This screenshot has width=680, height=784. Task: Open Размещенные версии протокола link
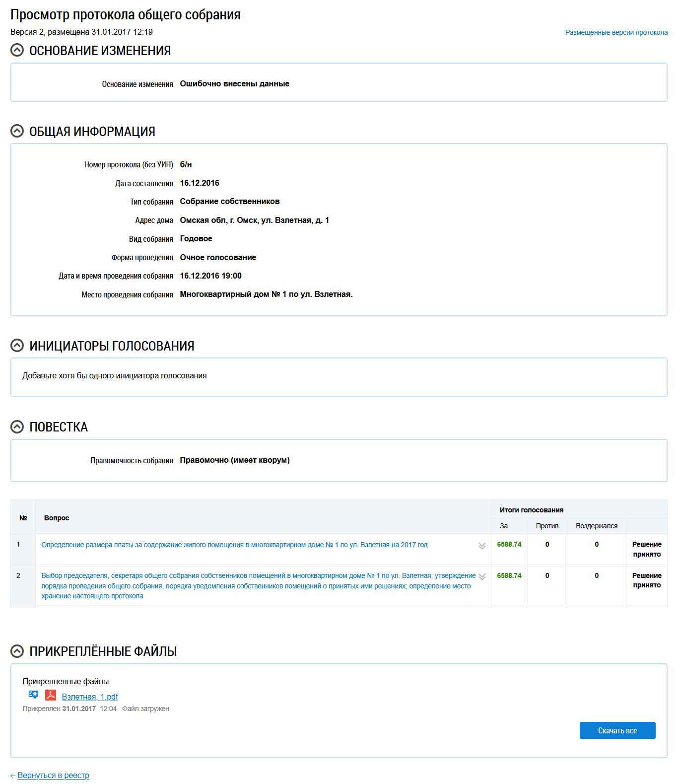616,32
